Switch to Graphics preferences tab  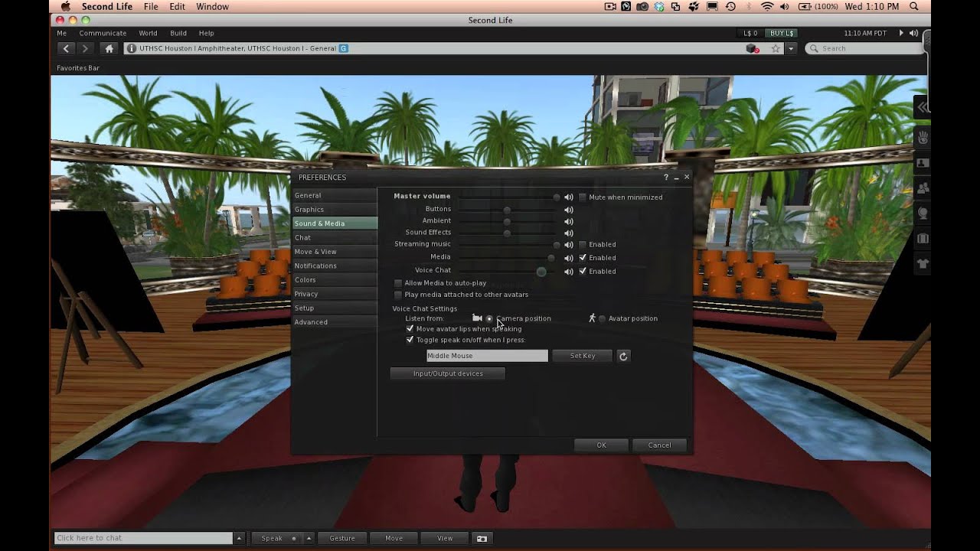point(335,210)
